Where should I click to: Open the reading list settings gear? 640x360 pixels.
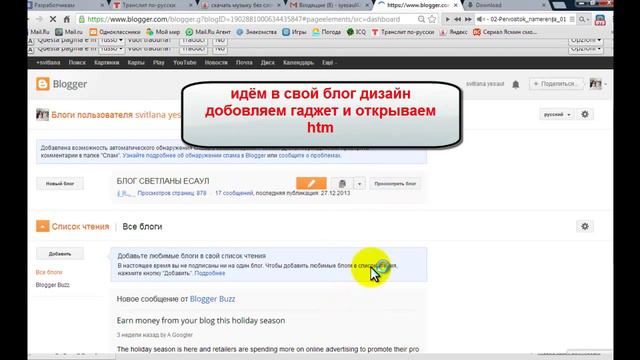[585, 226]
